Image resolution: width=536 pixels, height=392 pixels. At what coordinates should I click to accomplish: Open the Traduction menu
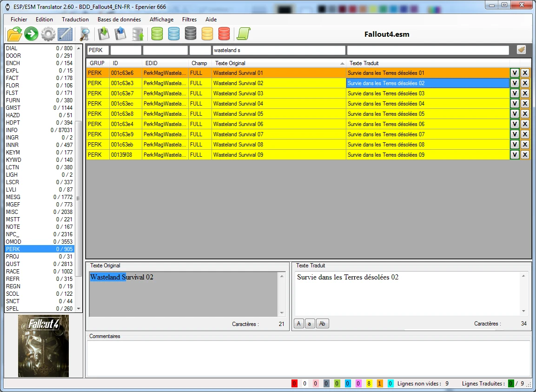[75, 20]
